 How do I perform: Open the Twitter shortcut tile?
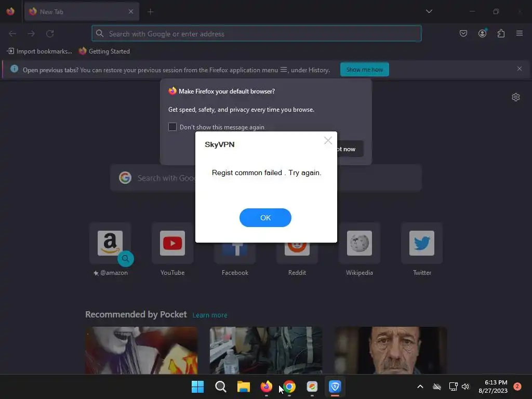[x=422, y=243]
